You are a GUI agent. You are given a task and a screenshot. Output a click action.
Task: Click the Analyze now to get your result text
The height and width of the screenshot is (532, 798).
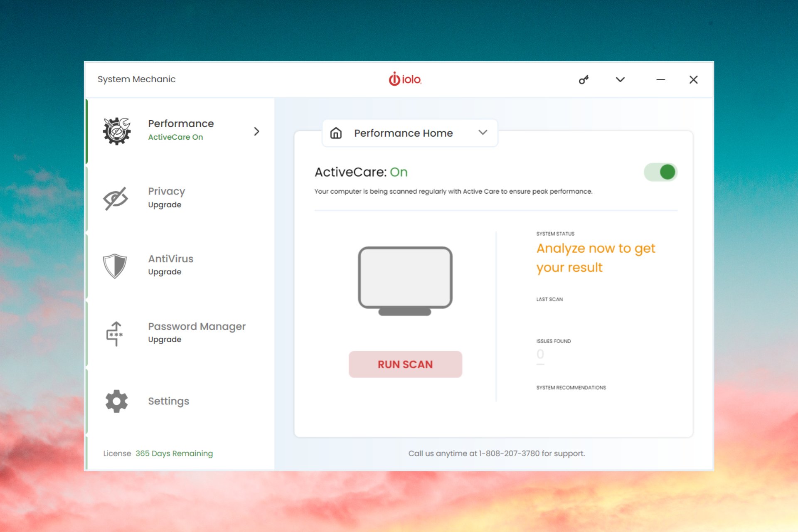(596, 258)
